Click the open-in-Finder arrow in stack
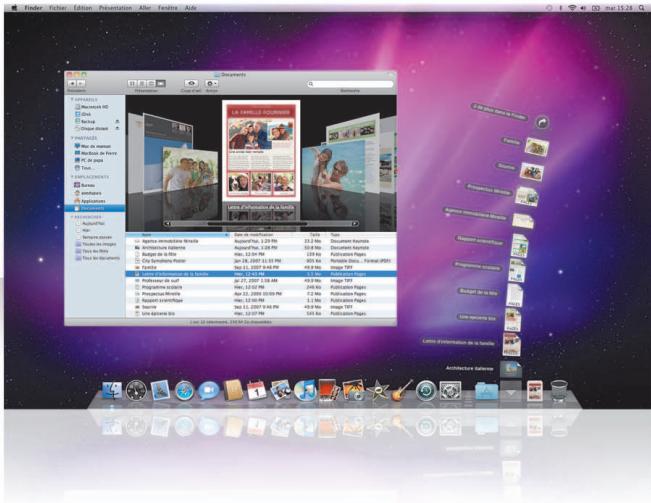The image size is (651, 503). pyautogui.click(x=542, y=122)
